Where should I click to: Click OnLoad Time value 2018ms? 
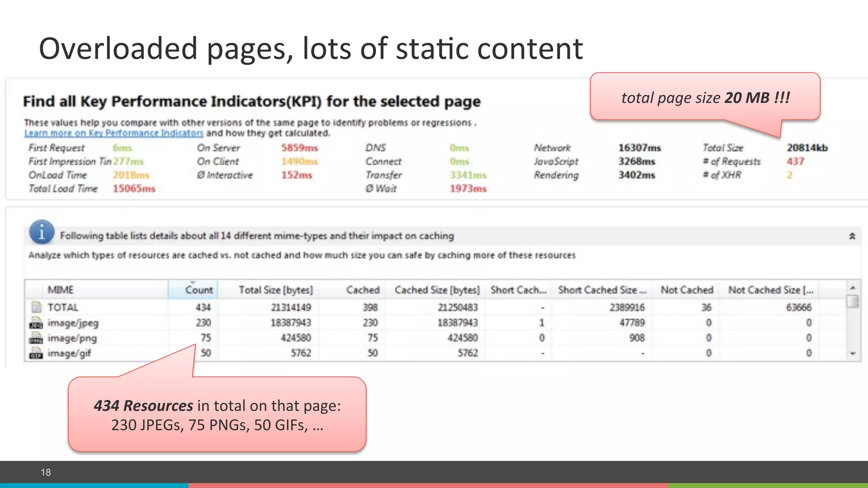click(x=131, y=175)
